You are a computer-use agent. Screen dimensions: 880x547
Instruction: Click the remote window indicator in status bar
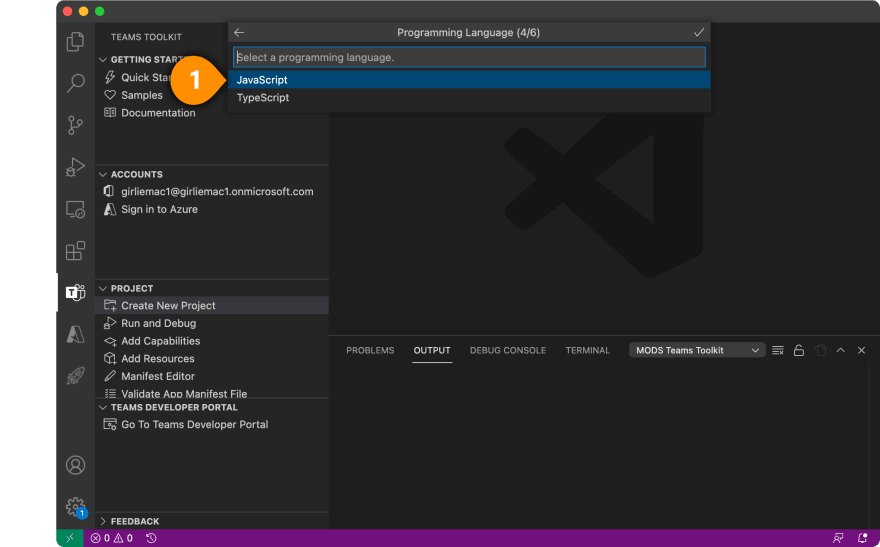tap(70, 538)
